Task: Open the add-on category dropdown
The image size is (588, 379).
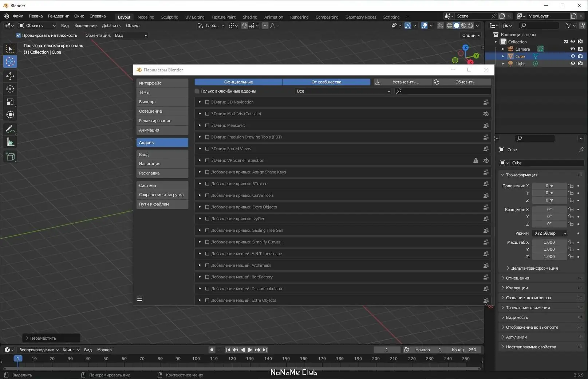Action: click(x=343, y=91)
